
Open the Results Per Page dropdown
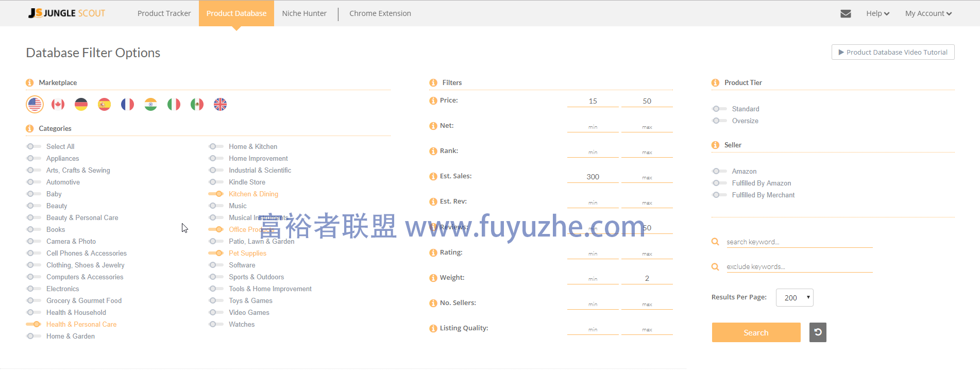[795, 298]
